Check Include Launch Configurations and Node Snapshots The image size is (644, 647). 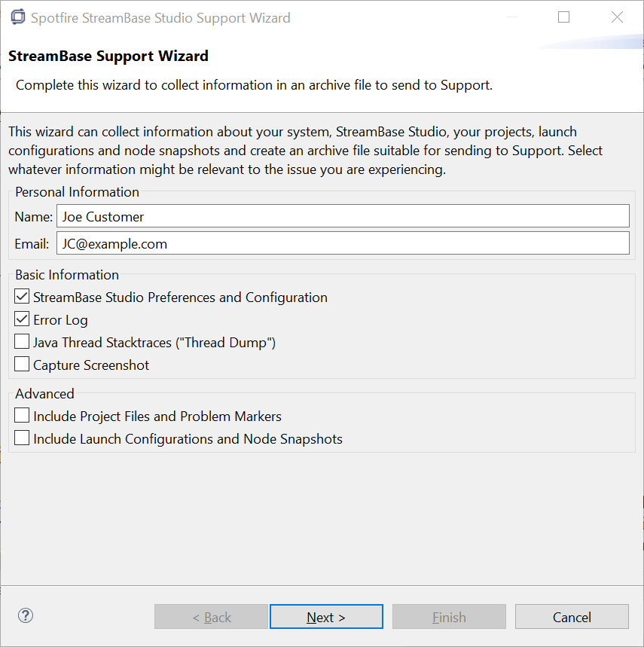(23, 438)
